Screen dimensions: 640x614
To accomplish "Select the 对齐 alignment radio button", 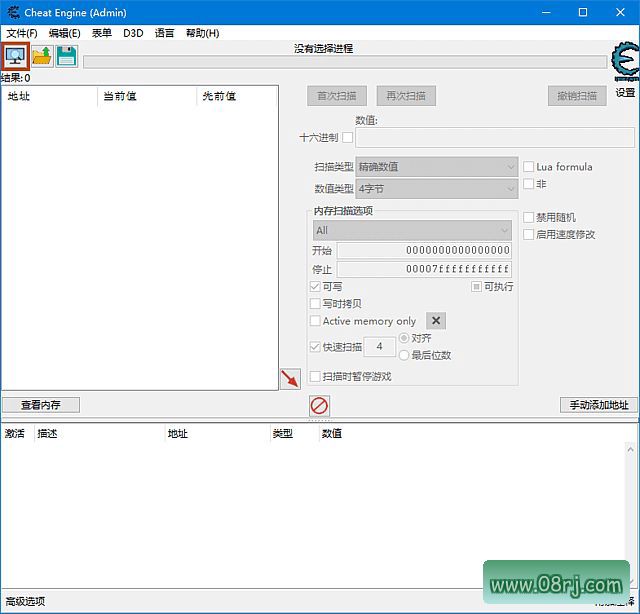I will point(404,338).
